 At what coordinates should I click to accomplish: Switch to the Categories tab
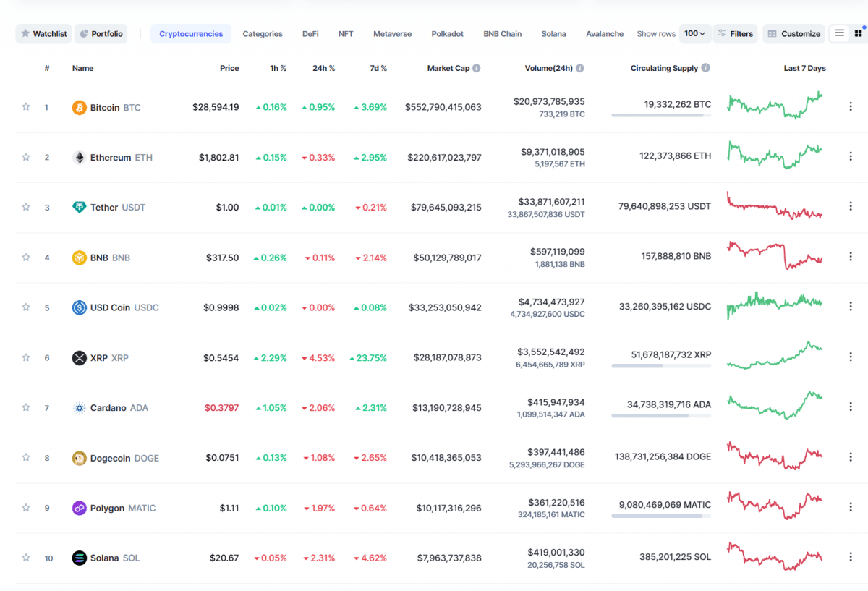263,34
